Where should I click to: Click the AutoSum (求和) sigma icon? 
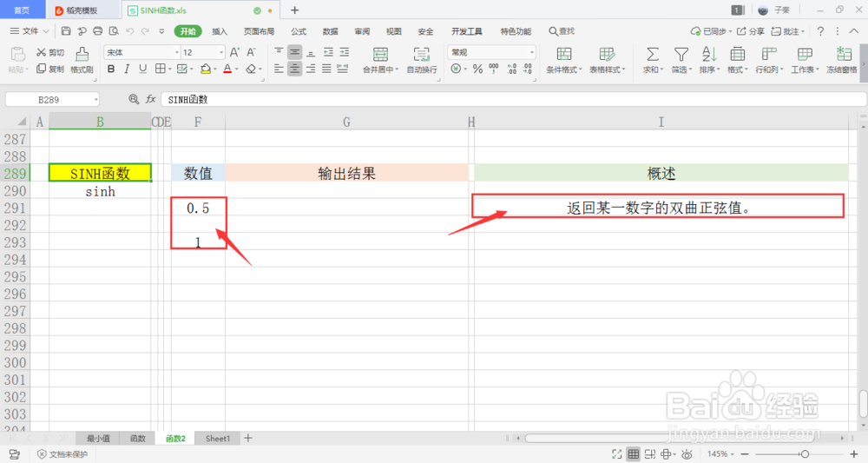653,54
